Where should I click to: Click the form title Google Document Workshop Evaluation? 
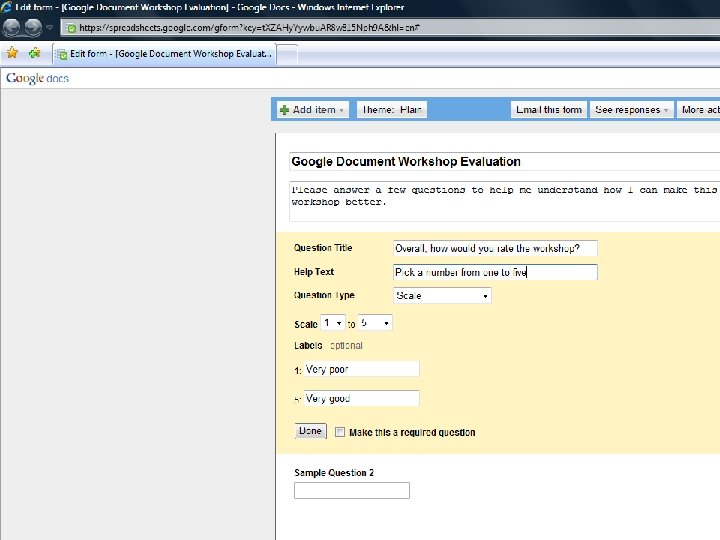click(x=505, y=162)
